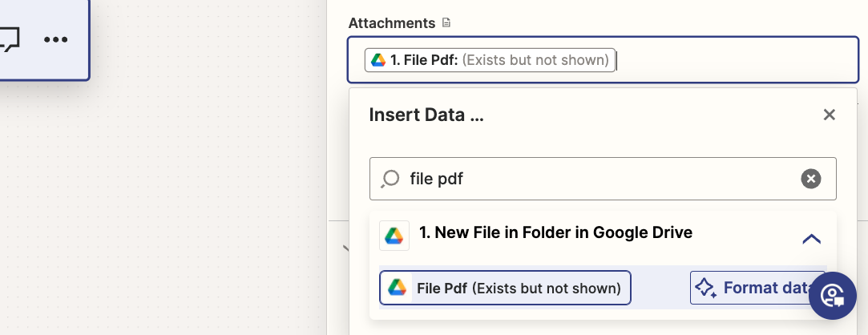
Task: Click the magnifier icon in the search box
Action: [390, 179]
